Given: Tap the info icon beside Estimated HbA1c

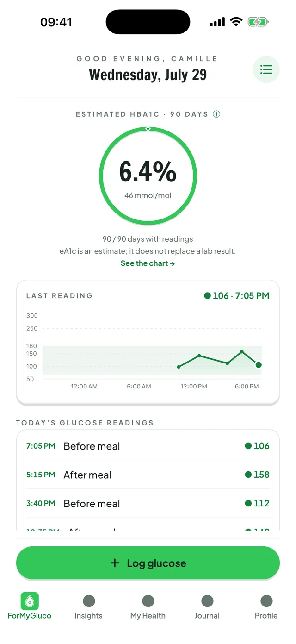Looking at the screenshot, I should pyautogui.click(x=216, y=114).
